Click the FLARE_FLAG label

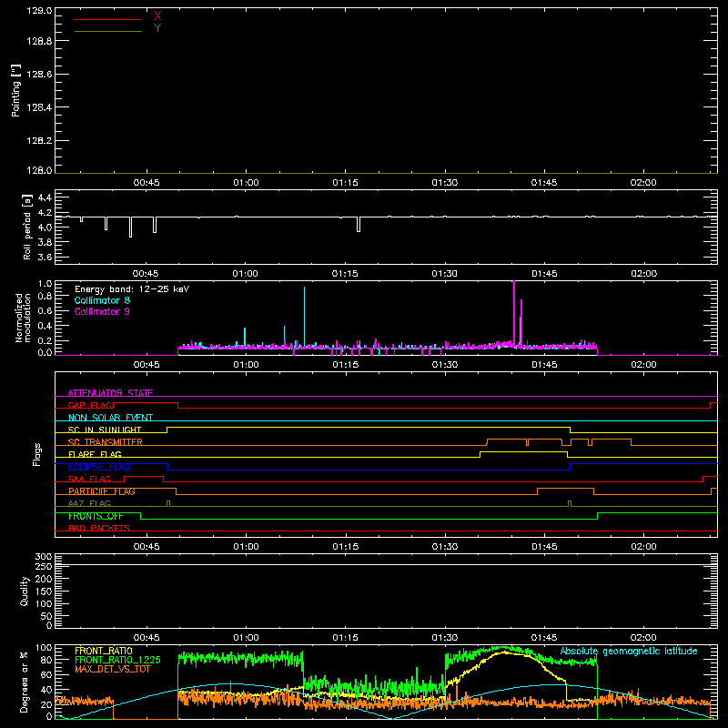click(x=95, y=454)
